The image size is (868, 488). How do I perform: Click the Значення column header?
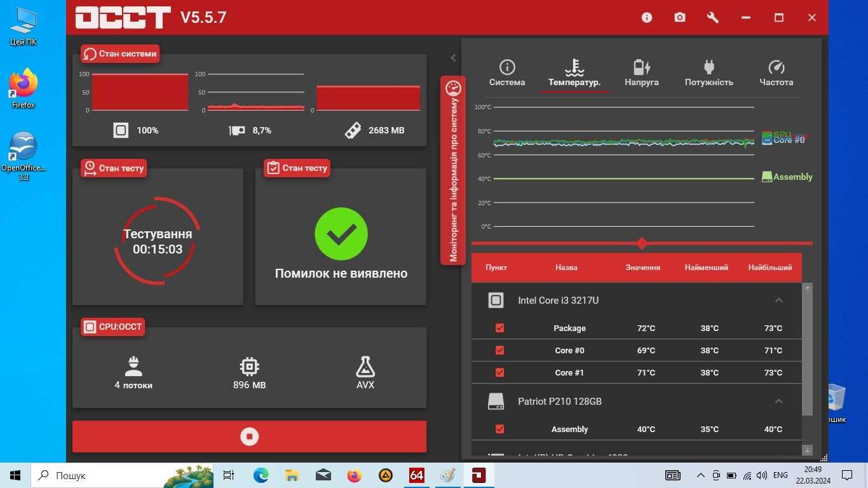[x=642, y=268]
